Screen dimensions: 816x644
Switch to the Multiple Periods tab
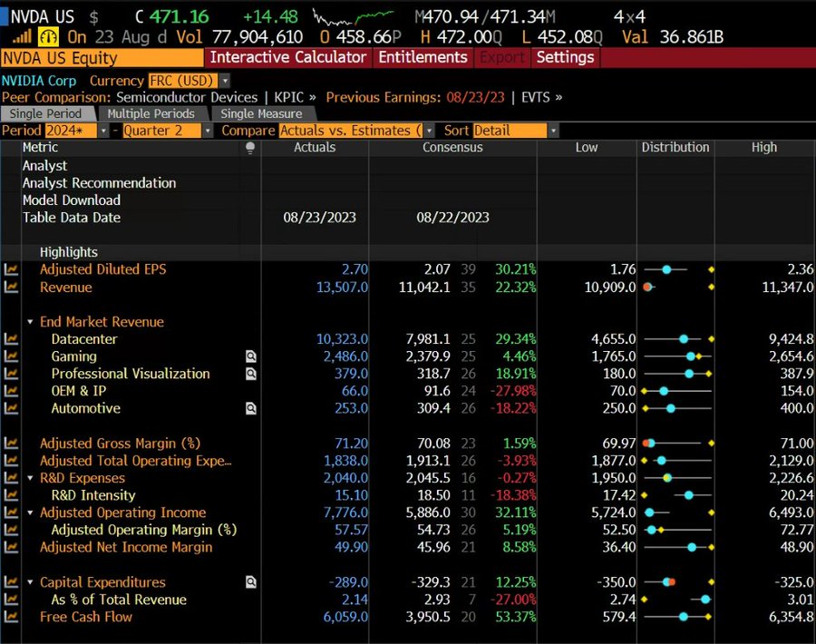pyautogui.click(x=151, y=113)
